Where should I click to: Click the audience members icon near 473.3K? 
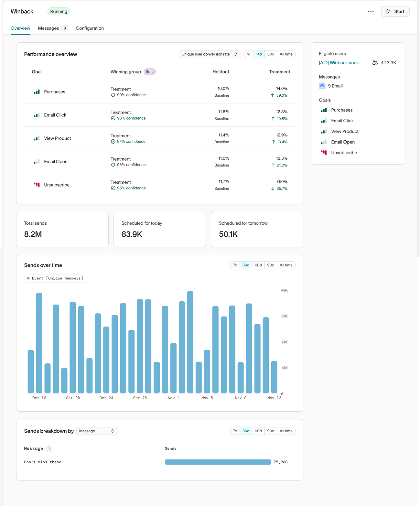[x=375, y=62]
